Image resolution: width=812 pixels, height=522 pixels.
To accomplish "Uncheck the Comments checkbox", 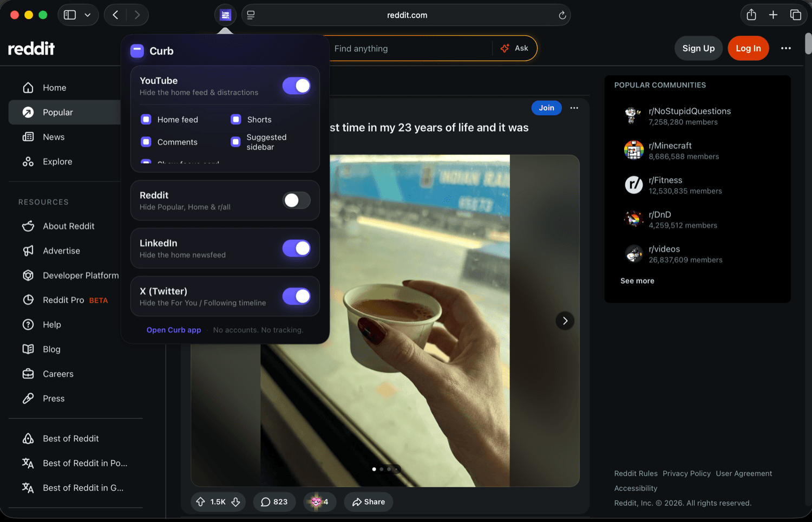I will 146,142.
